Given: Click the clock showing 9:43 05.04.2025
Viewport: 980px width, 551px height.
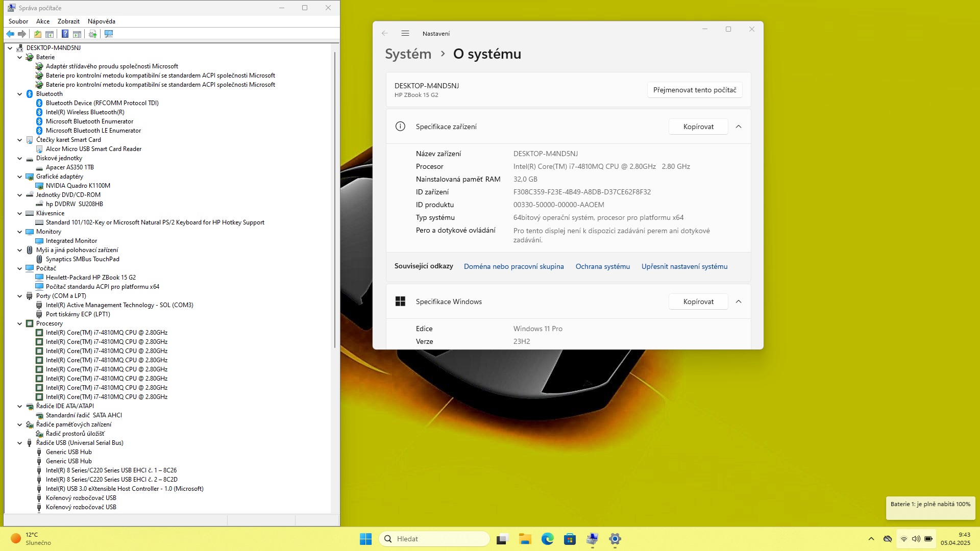Looking at the screenshot, I should click(955, 539).
